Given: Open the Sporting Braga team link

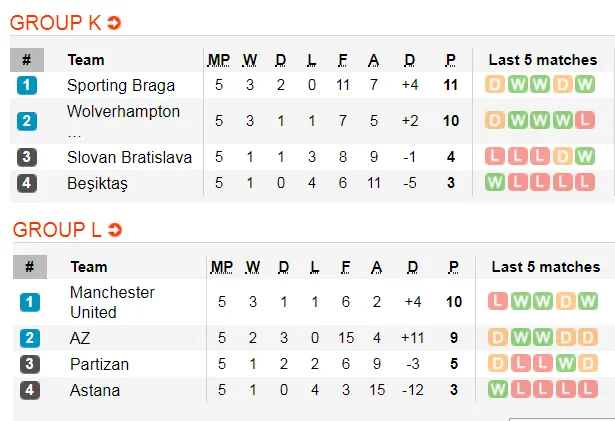Looking at the screenshot, I should click(120, 85).
